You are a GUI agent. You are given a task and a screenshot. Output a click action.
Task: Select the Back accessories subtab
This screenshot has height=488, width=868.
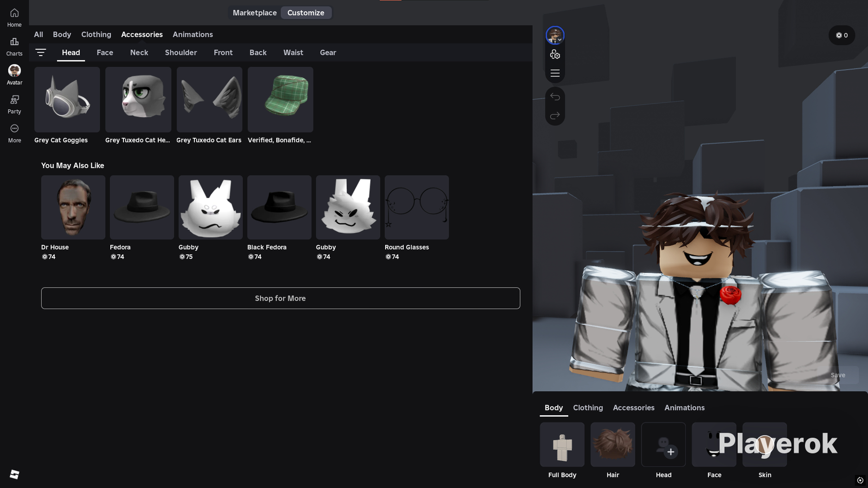click(x=258, y=53)
